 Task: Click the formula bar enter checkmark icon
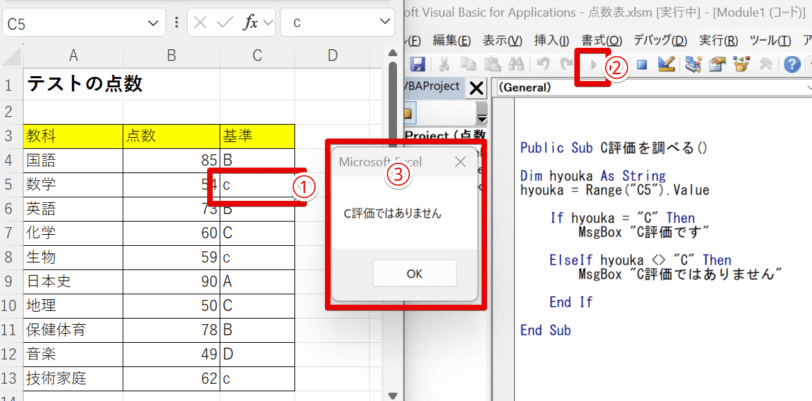(x=225, y=23)
